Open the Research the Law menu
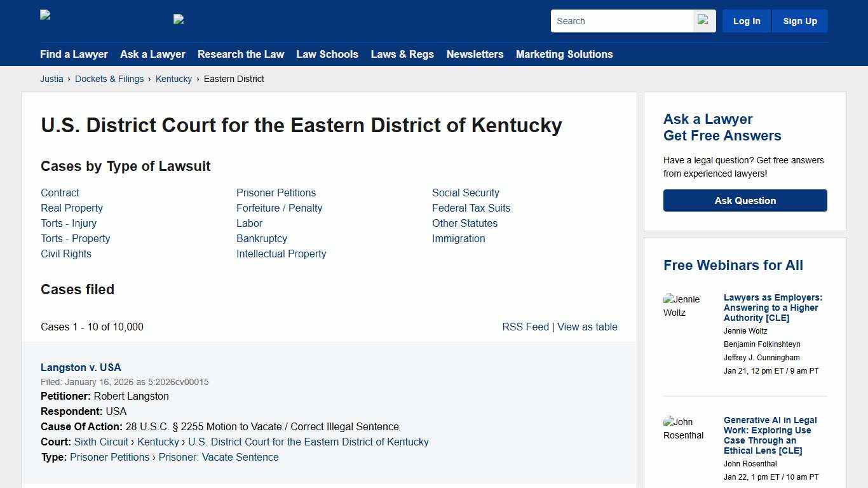 (x=241, y=54)
